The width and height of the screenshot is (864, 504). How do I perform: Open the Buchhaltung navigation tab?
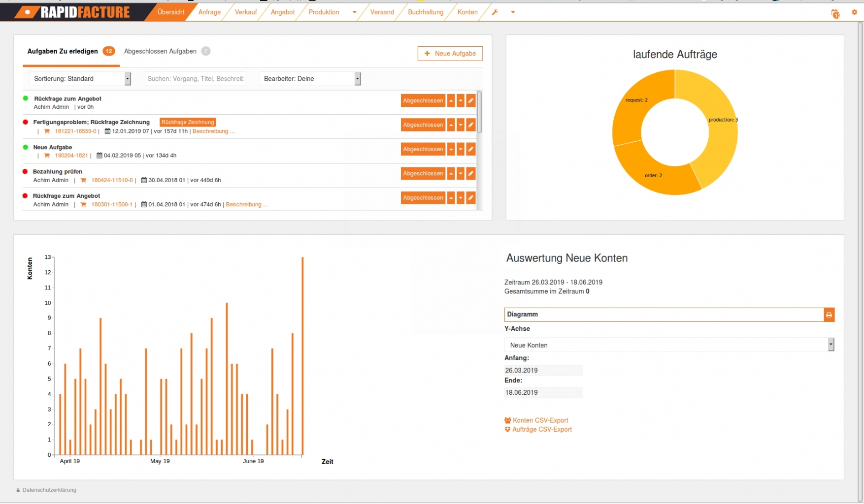coord(426,12)
